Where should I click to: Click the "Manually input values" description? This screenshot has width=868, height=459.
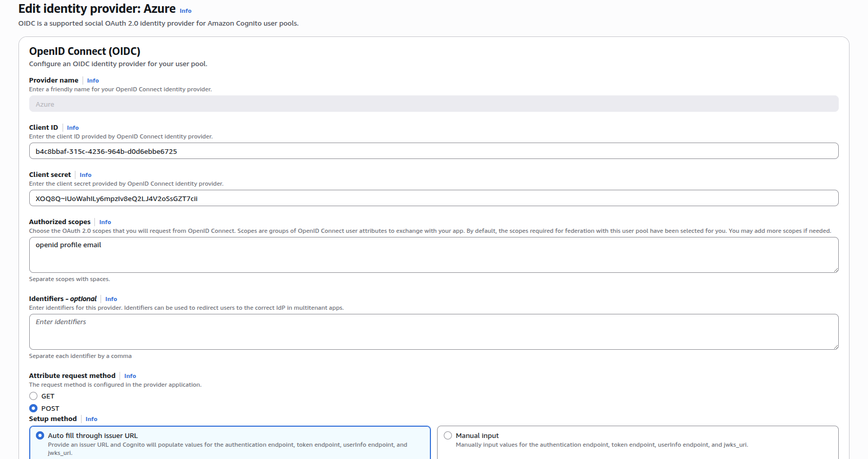click(x=602, y=445)
